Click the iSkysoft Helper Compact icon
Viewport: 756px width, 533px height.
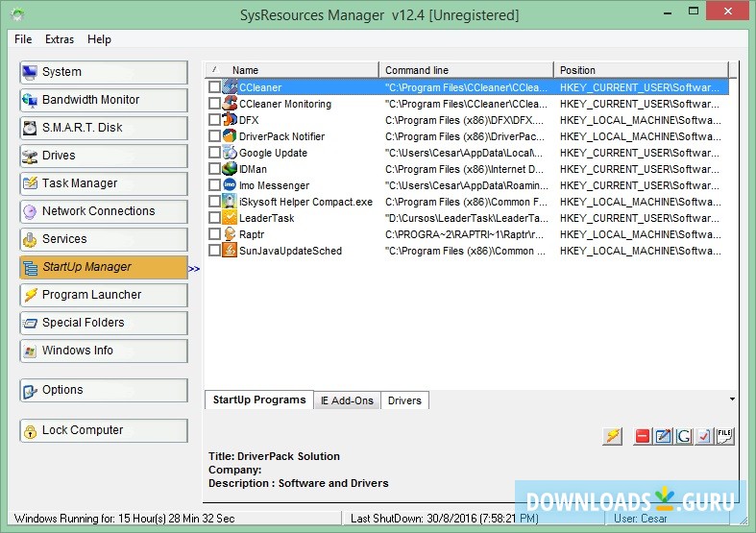[230, 202]
